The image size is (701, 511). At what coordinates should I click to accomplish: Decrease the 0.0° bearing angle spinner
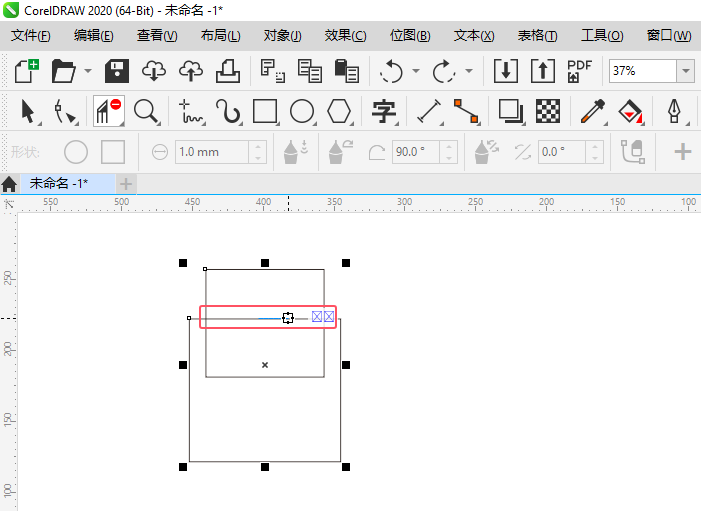pyautogui.click(x=594, y=158)
